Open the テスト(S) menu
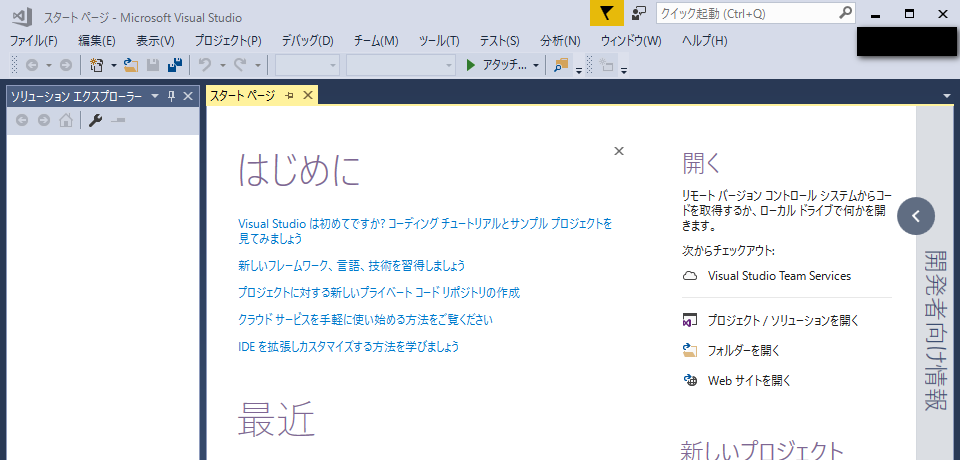Screen dimensions: 960x460 point(499,41)
